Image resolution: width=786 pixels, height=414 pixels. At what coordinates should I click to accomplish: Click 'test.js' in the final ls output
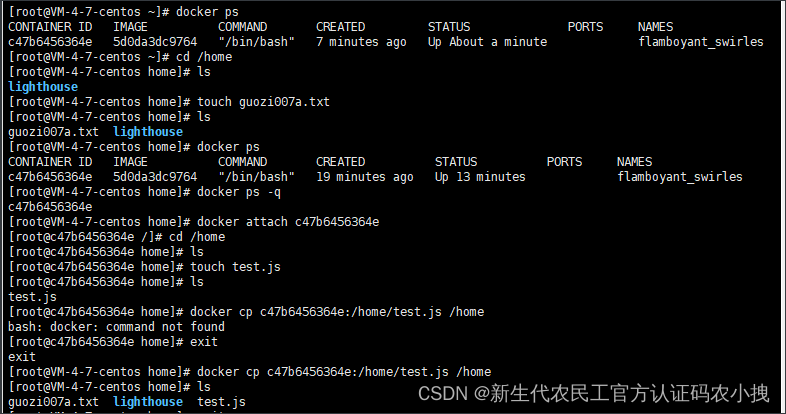coord(221,402)
